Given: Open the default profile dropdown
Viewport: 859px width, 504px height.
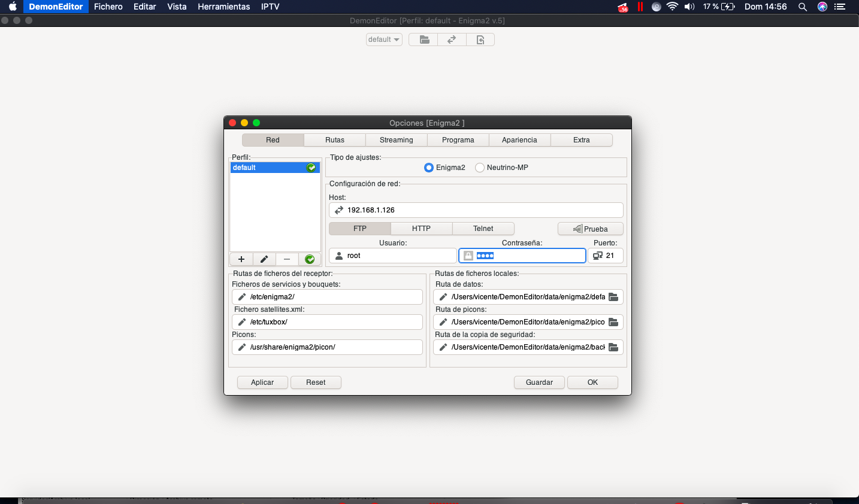Looking at the screenshot, I should (384, 40).
